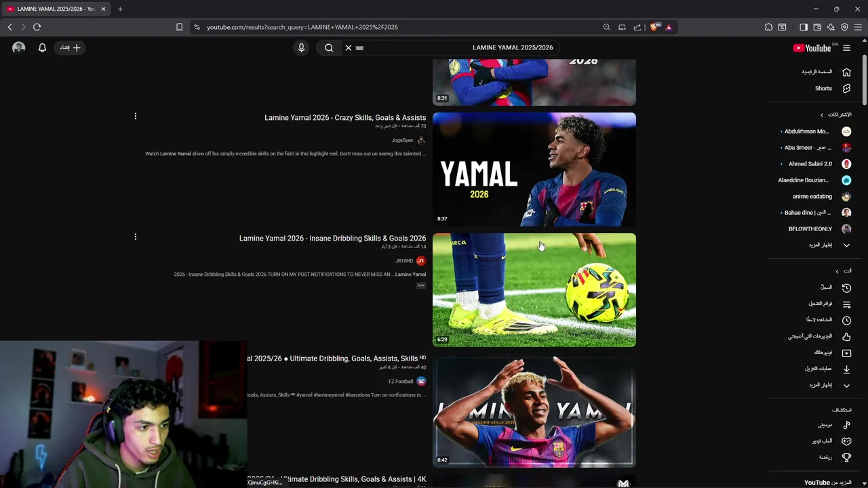This screenshot has height=488, width=868.
Task: Open the History (clock arrow) sidebar icon
Action: [x=846, y=287]
